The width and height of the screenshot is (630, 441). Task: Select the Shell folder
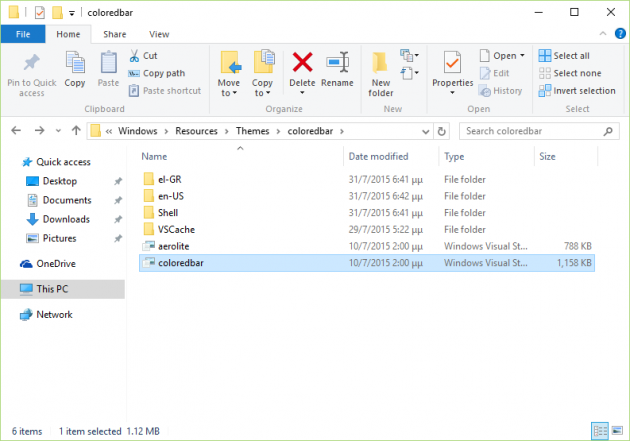(x=367, y=213)
